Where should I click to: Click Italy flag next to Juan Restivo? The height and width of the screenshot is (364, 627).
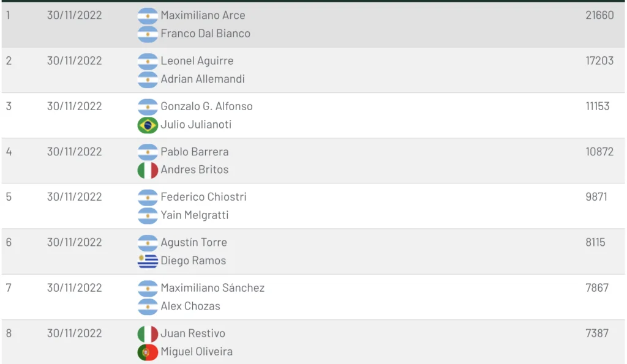tap(148, 333)
